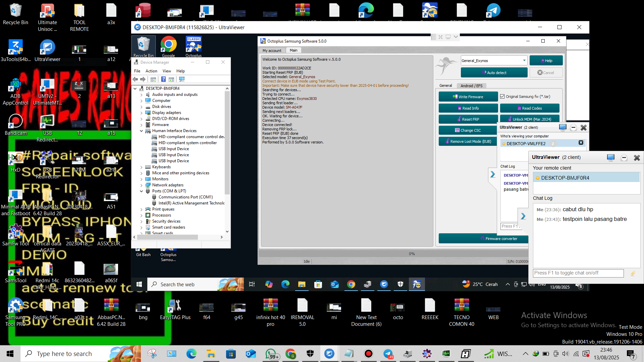Open Device Manager View menu

pyautogui.click(x=167, y=71)
